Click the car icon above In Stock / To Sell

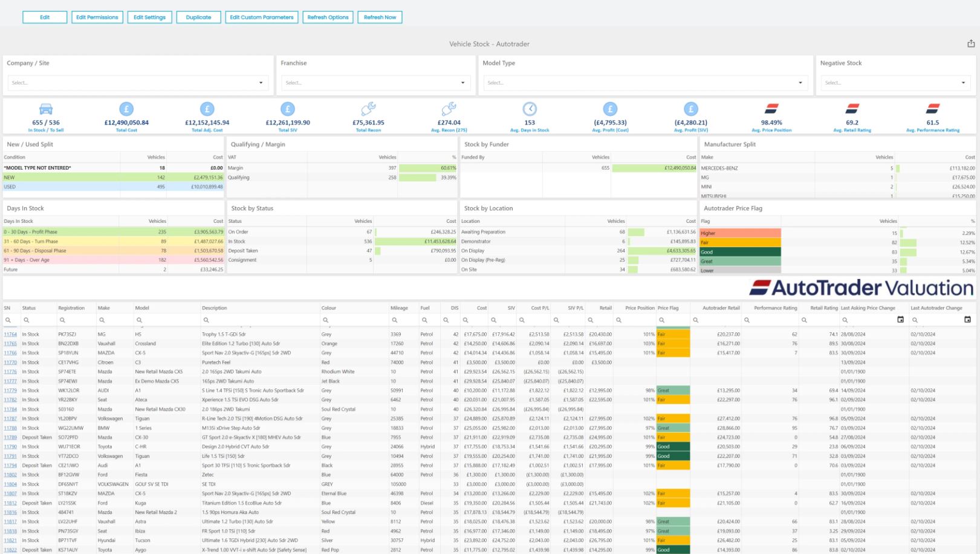tap(46, 109)
